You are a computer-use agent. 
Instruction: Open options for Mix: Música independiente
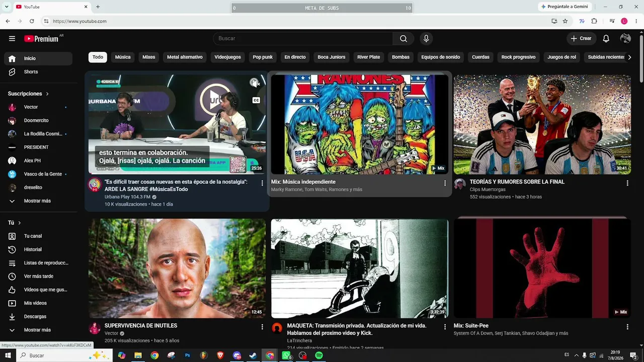445,183
